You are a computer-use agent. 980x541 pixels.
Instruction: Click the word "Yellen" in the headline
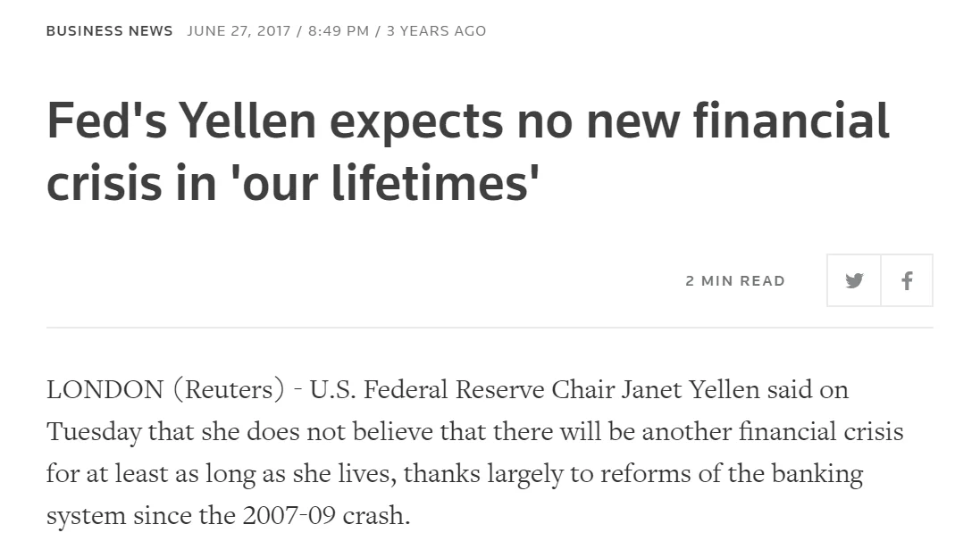[247, 120]
